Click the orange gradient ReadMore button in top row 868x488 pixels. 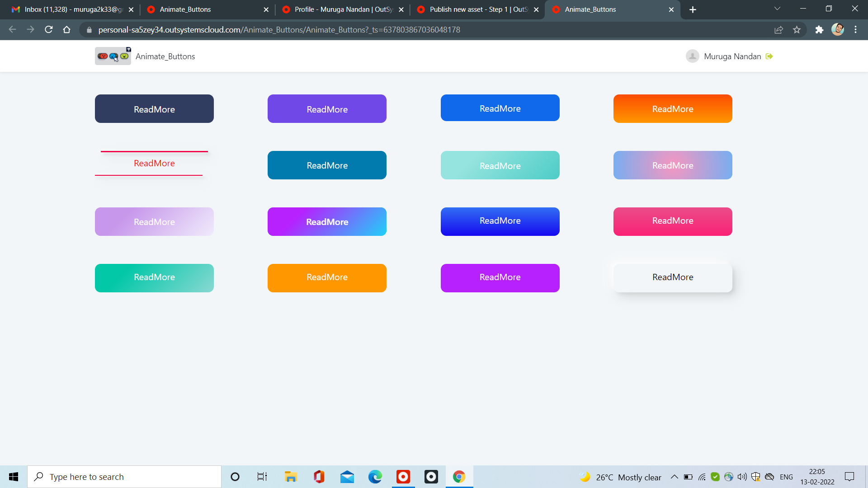(673, 109)
